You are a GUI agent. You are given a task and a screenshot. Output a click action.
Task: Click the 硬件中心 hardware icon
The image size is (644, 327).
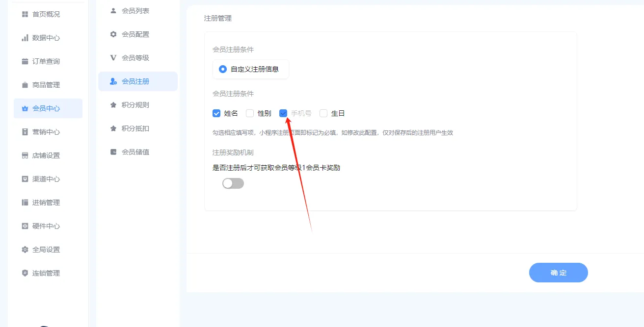pos(25,226)
